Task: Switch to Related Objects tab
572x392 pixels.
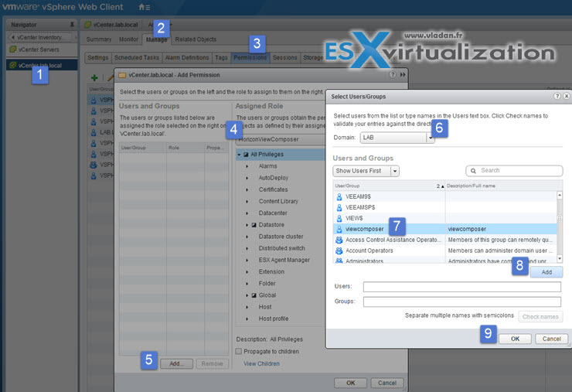Action: [196, 39]
